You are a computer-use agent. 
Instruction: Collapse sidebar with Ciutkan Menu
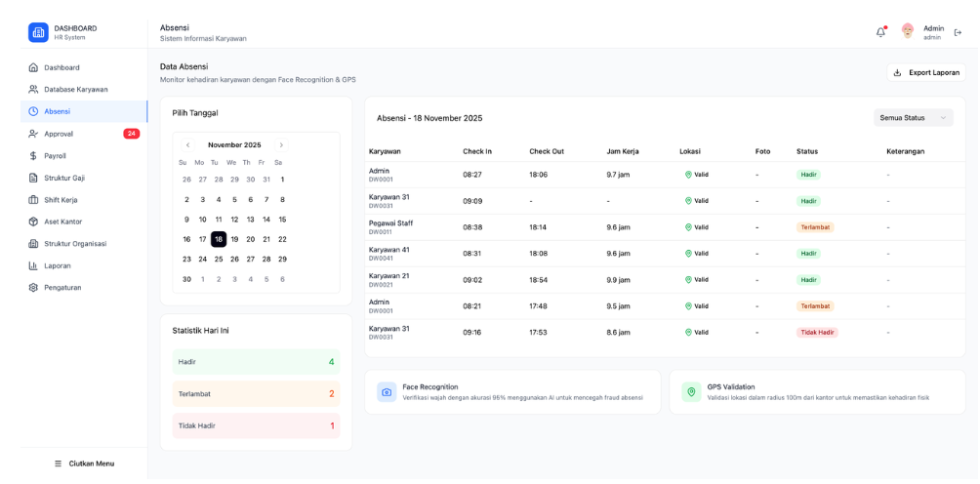click(x=84, y=464)
